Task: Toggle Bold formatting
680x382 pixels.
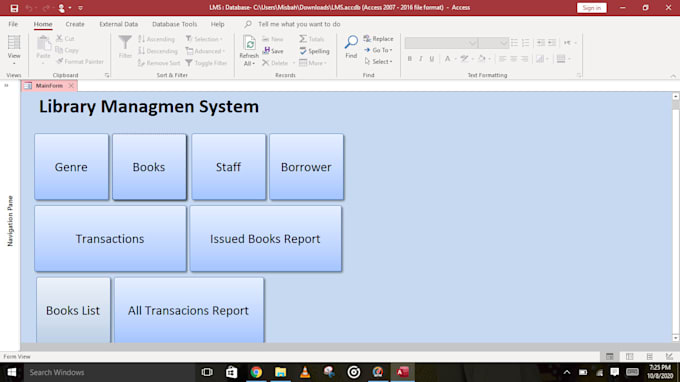Action: [x=409, y=59]
